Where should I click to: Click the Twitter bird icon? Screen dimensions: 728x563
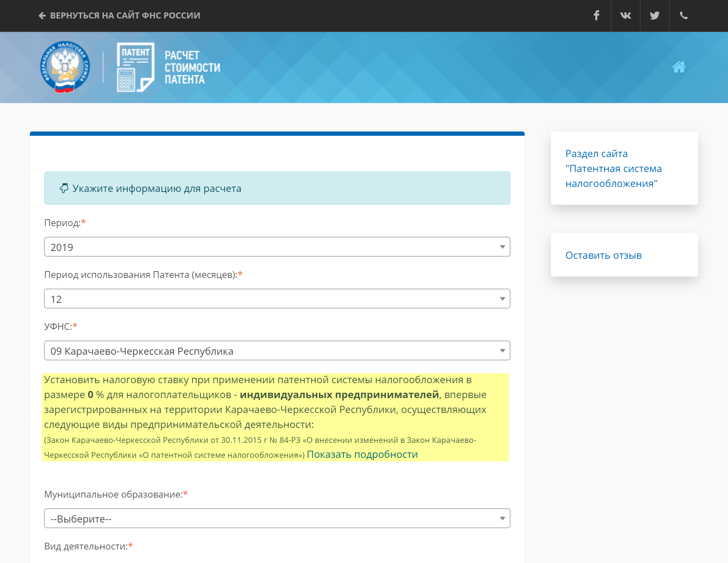654,15
